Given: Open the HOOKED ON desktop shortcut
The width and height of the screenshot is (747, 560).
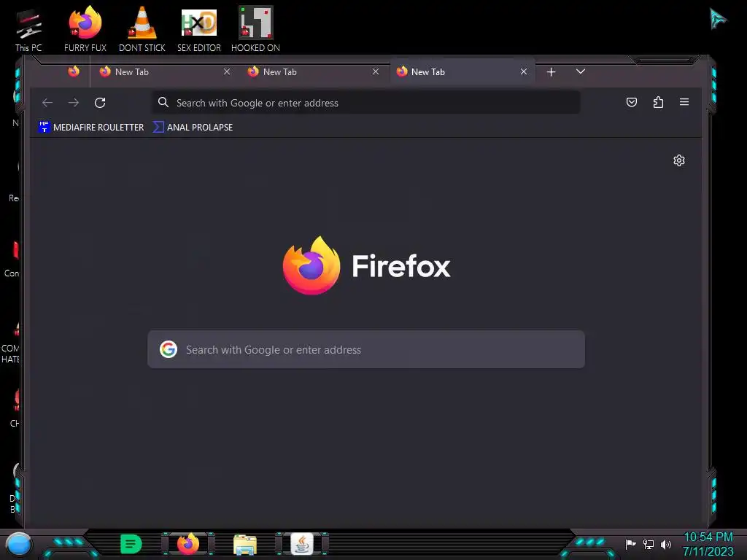Looking at the screenshot, I should [255, 29].
